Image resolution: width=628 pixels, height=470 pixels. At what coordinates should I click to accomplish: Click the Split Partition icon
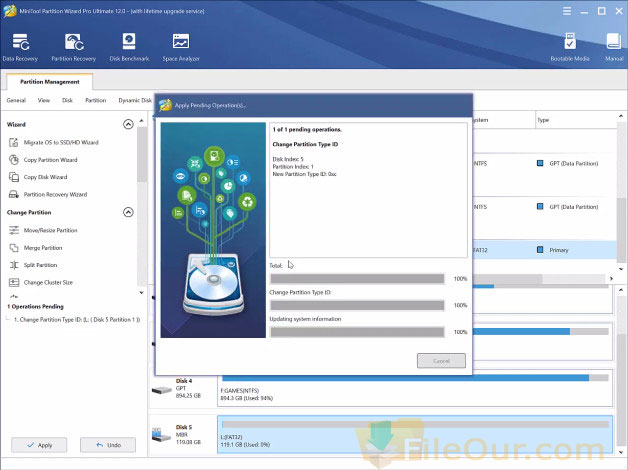click(14, 265)
